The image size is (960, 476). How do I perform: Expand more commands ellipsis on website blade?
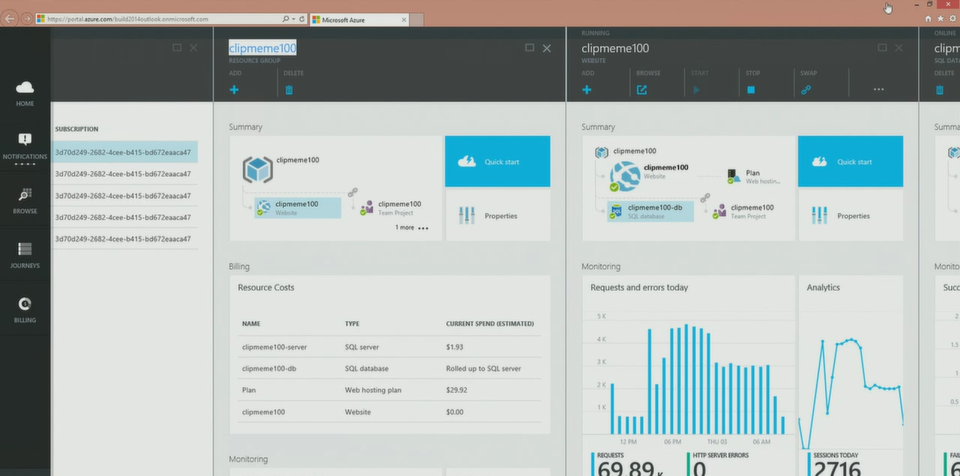[878, 90]
